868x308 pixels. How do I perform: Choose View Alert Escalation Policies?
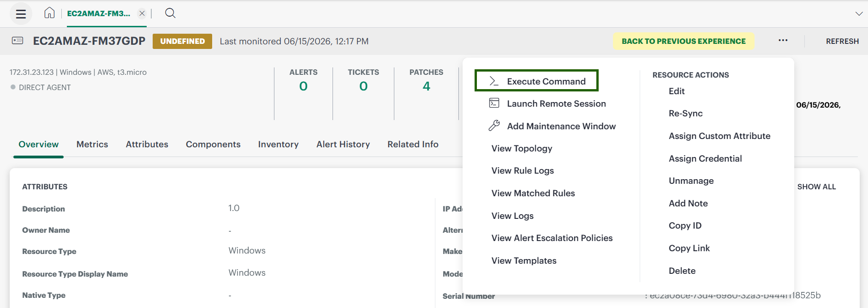point(552,238)
